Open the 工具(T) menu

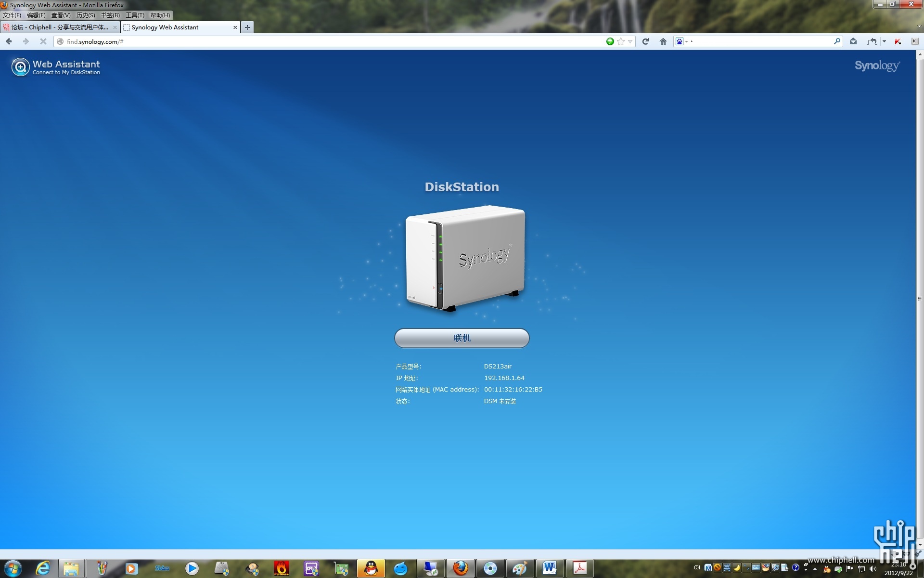point(135,15)
